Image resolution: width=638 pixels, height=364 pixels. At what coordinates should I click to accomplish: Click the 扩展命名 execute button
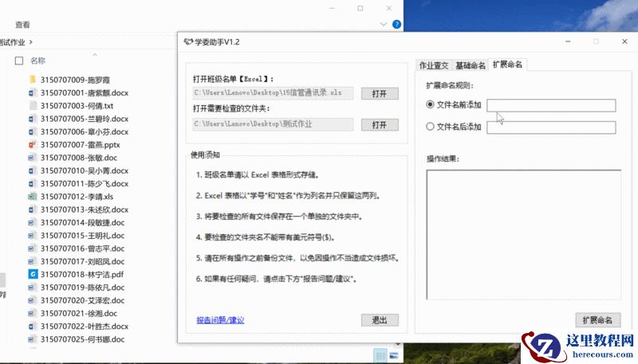click(x=597, y=320)
